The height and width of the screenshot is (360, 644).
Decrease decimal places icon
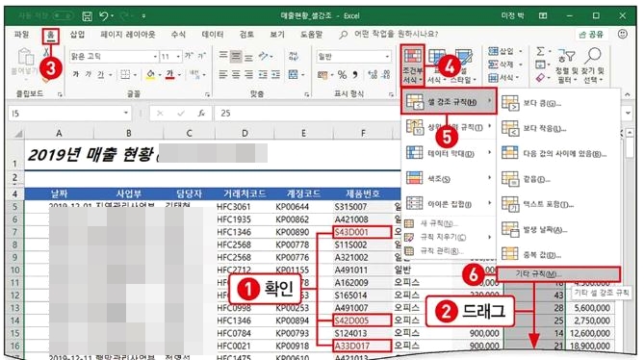(386, 75)
